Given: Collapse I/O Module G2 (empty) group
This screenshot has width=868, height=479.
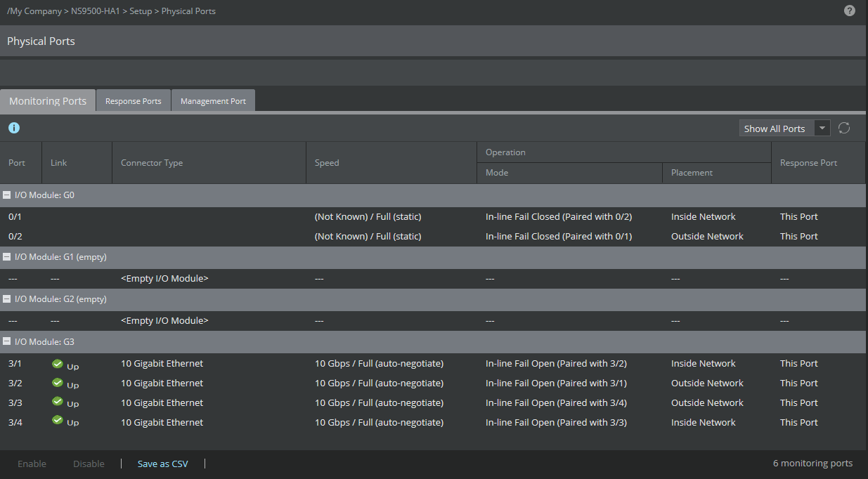Looking at the screenshot, I should click(x=6, y=299).
